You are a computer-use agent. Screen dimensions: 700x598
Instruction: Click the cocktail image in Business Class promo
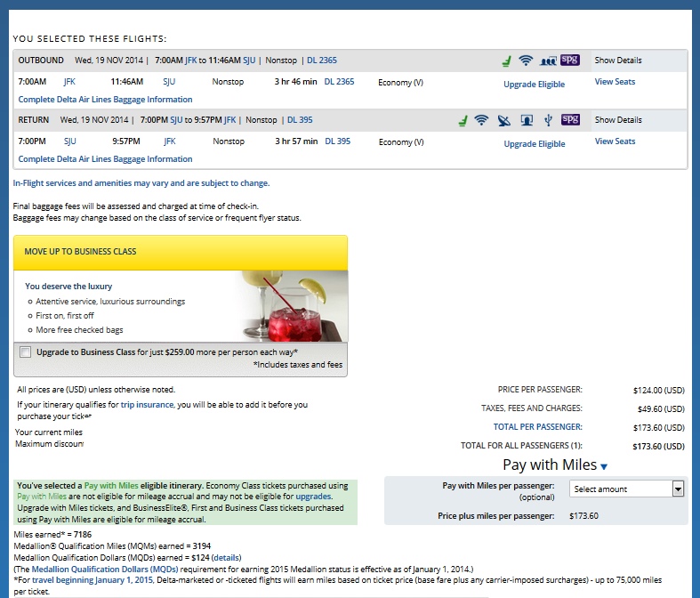click(x=293, y=304)
